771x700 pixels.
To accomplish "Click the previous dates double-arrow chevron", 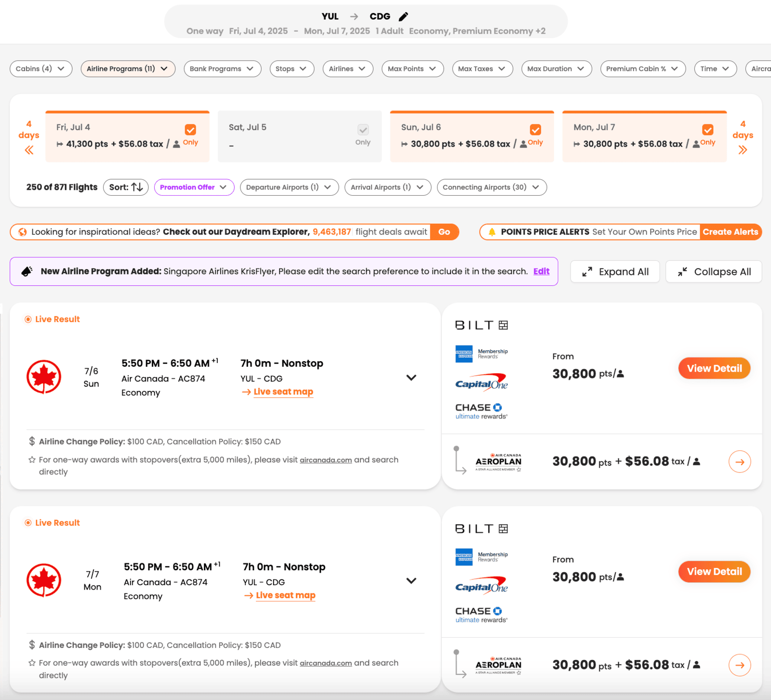I will [x=28, y=150].
